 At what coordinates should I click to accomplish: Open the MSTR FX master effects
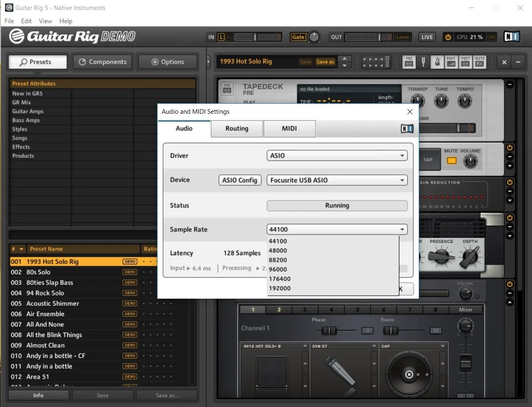[479, 62]
